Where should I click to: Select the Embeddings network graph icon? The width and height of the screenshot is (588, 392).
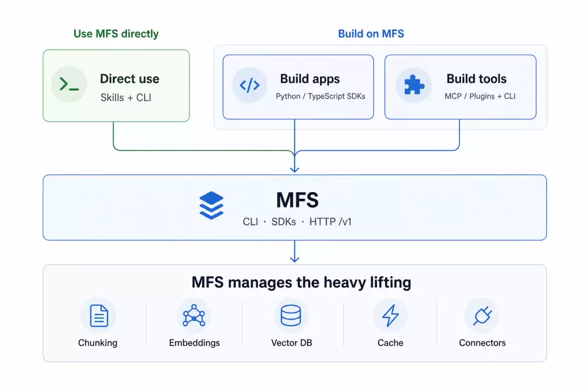(x=194, y=315)
